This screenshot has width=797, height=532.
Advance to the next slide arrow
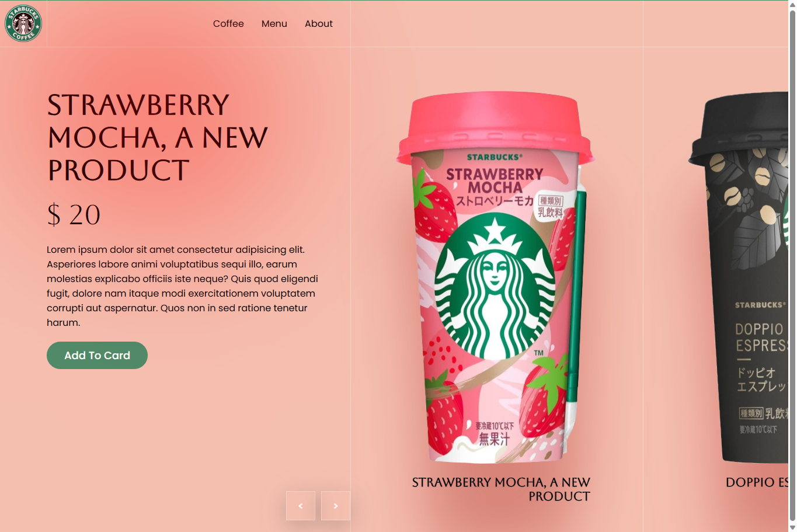[336, 506]
